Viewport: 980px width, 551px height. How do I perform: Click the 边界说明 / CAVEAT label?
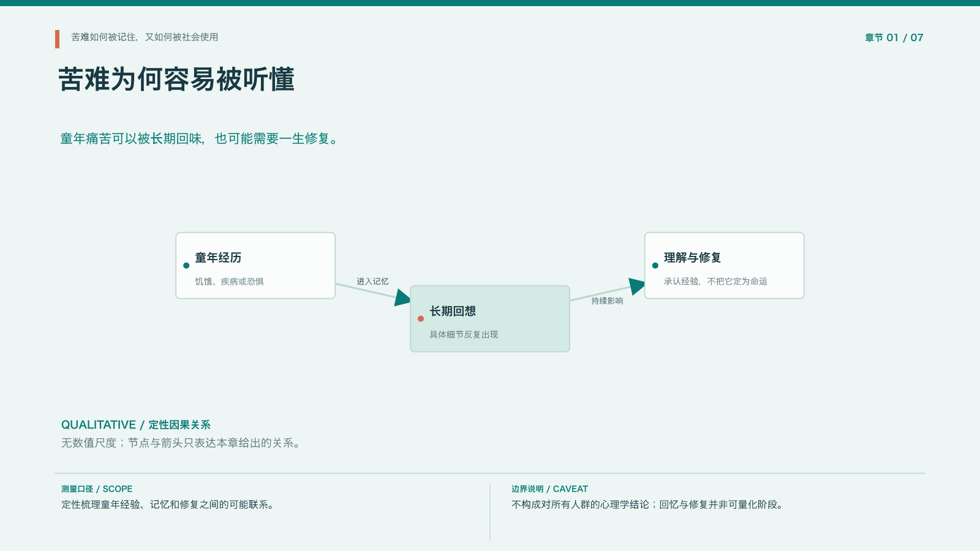549,489
